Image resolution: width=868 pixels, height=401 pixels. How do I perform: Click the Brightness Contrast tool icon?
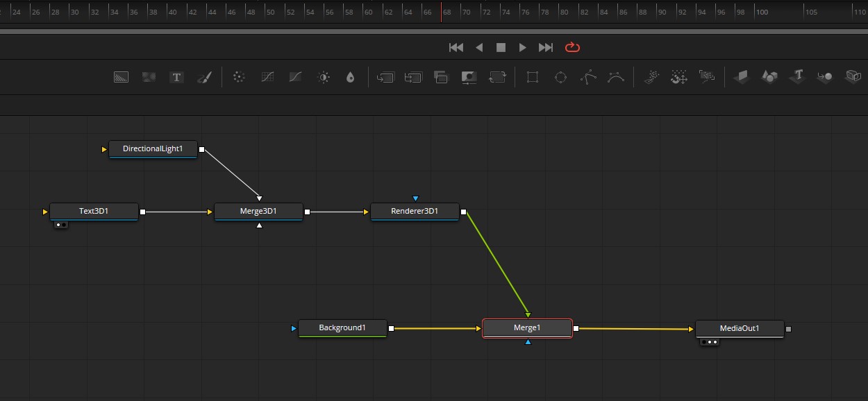(324, 77)
